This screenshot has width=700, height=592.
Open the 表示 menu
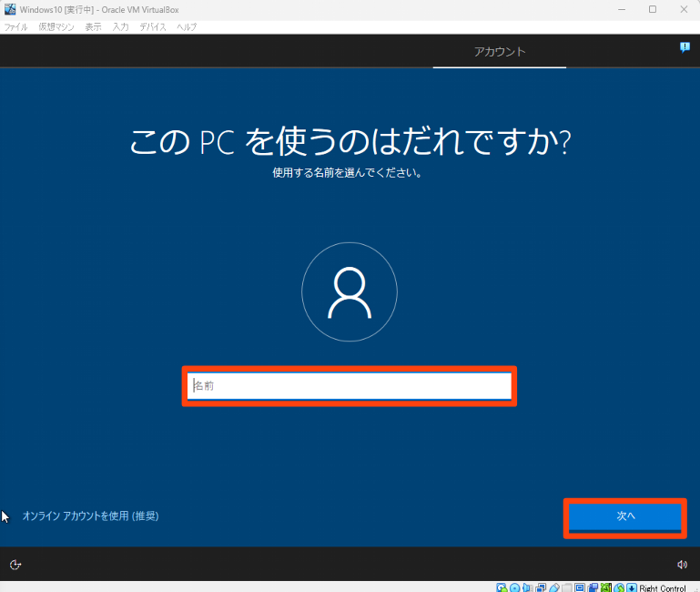pos(94,26)
